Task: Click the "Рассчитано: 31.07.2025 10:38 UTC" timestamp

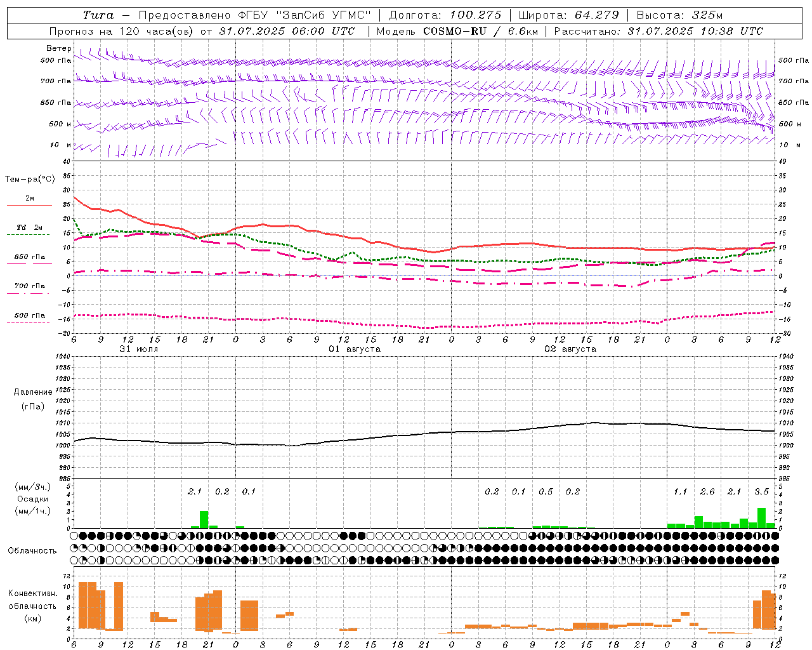Action: (x=658, y=31)
